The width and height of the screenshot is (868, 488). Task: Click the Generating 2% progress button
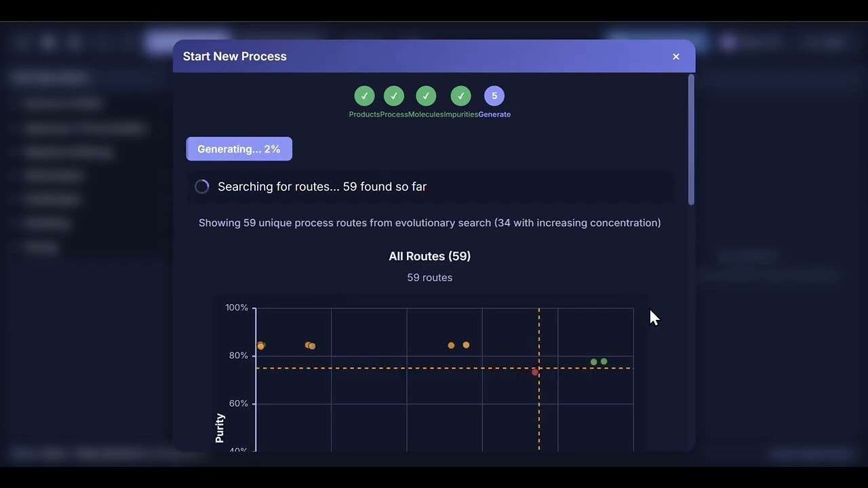[x=239, y=149]
